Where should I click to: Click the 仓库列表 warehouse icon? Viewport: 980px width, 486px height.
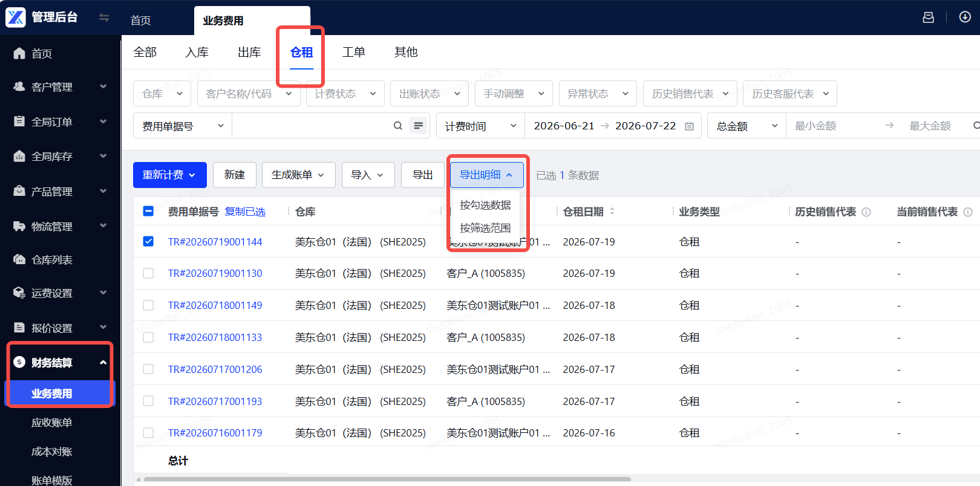pyautogui.click(x=19, y=259)
